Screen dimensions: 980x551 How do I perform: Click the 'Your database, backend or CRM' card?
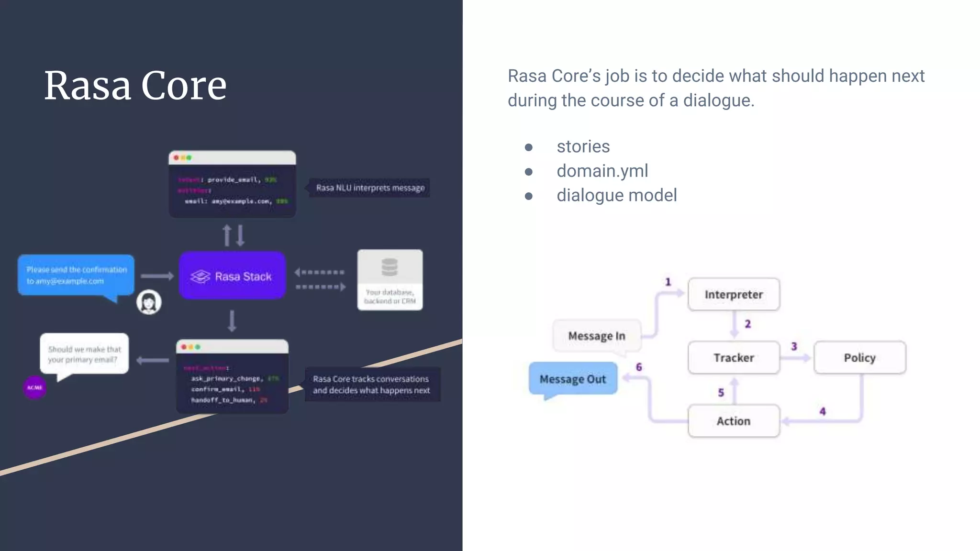pos(390,280)
